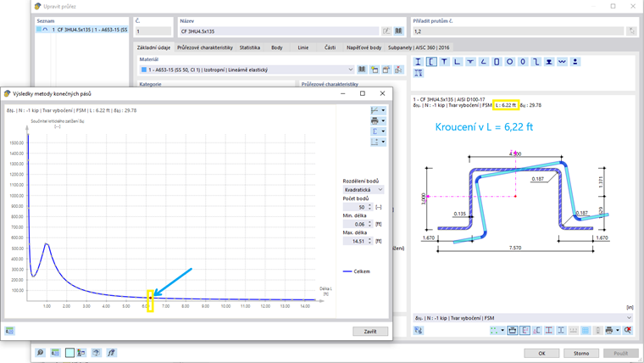Open the Body tab

(x=277, y=47)
